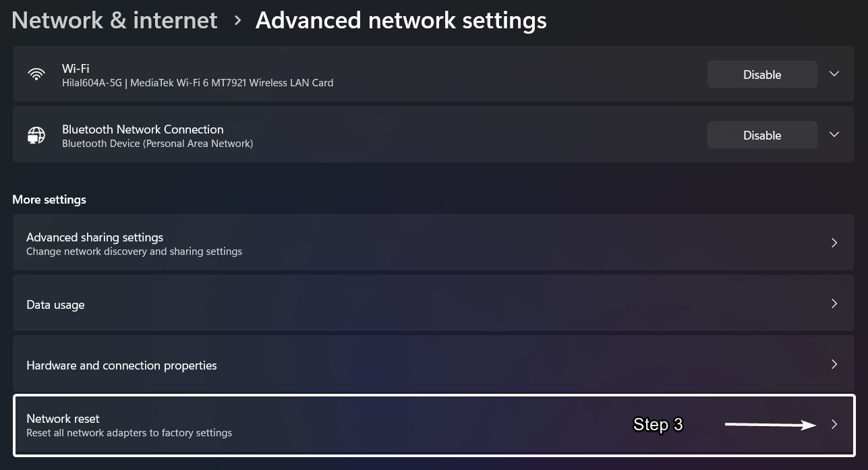Disable the Wi-Fi adapter
Screen dimensions: 868x470
click(762, 74)
